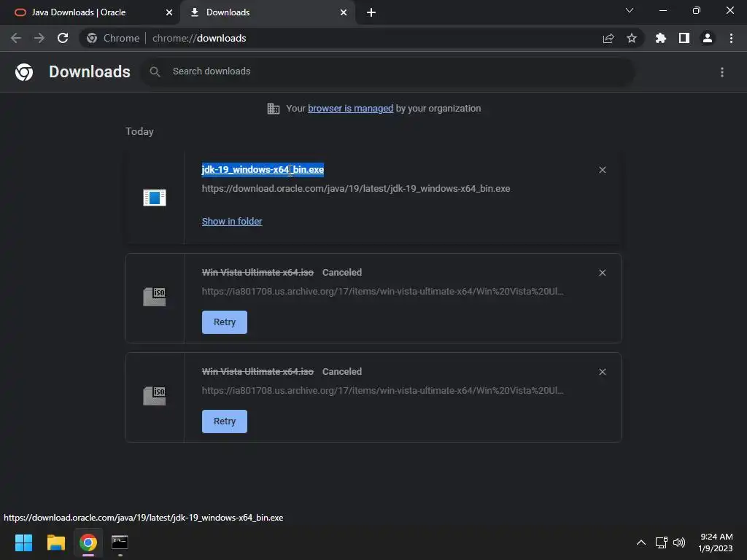Image resolution: width=747 pixels, height=560 pixels.
Task: Click the first Win Vista ISO file icon
Action: [155, 297]
